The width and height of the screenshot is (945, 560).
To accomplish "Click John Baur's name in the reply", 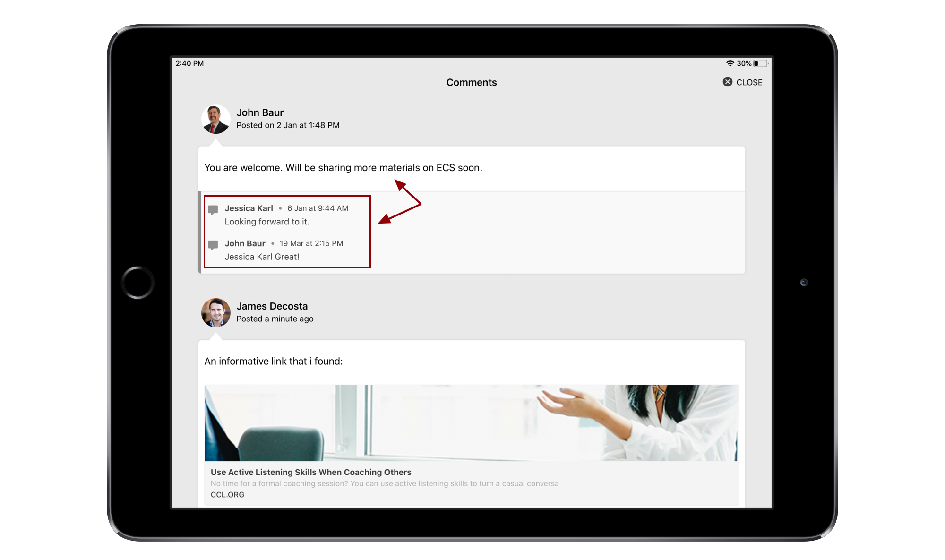I will (245, 243).
